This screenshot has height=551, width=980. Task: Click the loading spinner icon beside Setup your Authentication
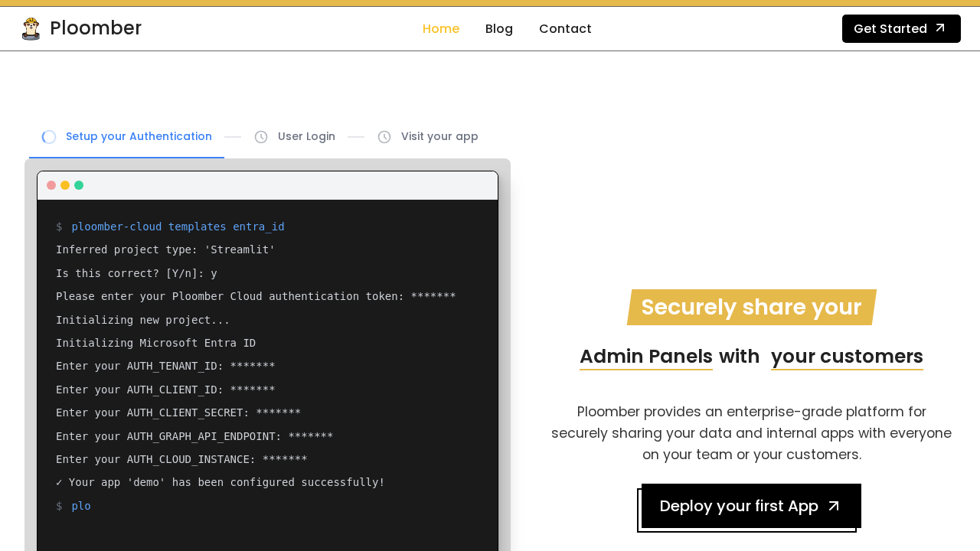(x=48, y=136)
